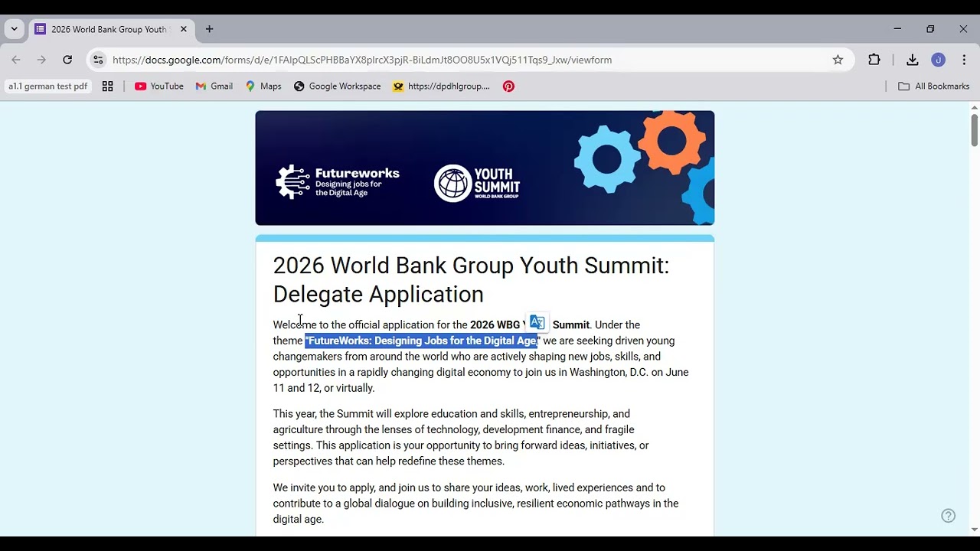Open a new browser tab

[209, 29]
